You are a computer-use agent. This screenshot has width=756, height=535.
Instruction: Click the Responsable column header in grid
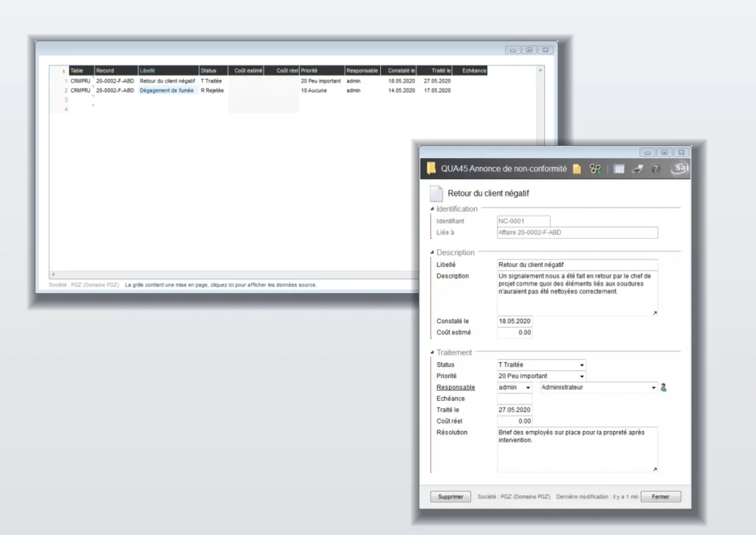click(x=362, y=70)
